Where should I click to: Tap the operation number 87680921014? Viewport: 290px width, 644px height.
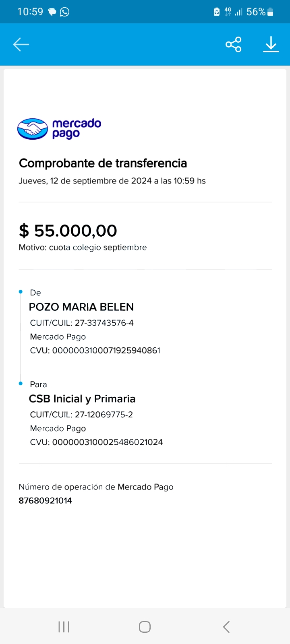[x=46, y=501]
